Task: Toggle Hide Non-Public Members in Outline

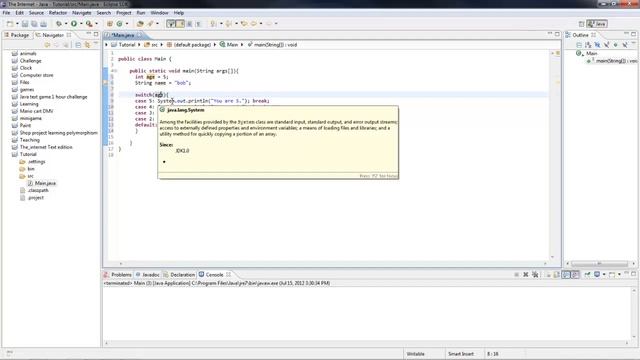Action: click(x=616, y=45)
